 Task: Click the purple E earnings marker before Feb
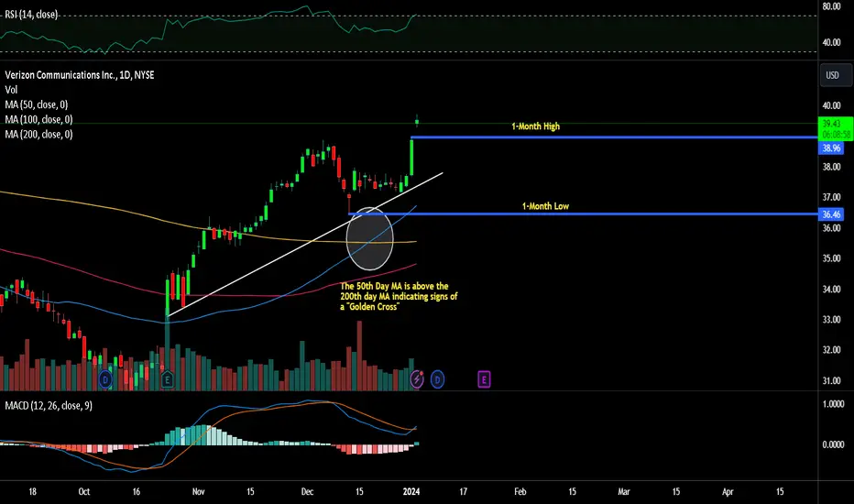pos(484,379)
